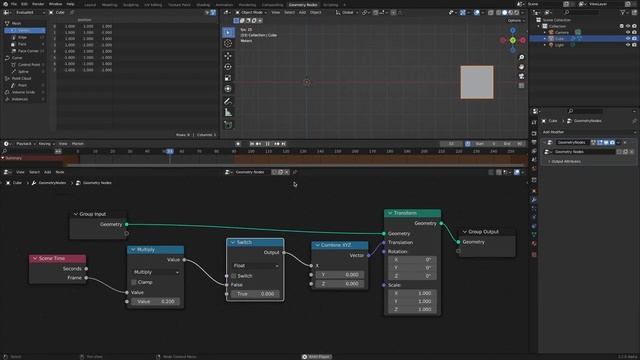Image resolution: width=640 pixels, height=360 pixels.
Task: Pin the geometry node tree
Action: coord(295,172)
